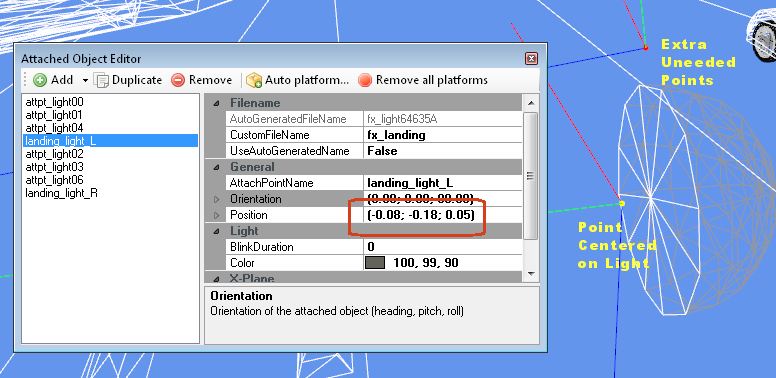Click the green Add icon
Viewport: 776px width, 378px height.
(40, 80)
